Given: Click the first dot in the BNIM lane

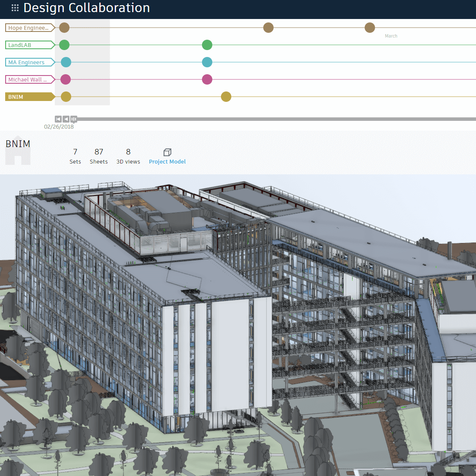Looking at the screenshot, I should [x=66, y=96].
